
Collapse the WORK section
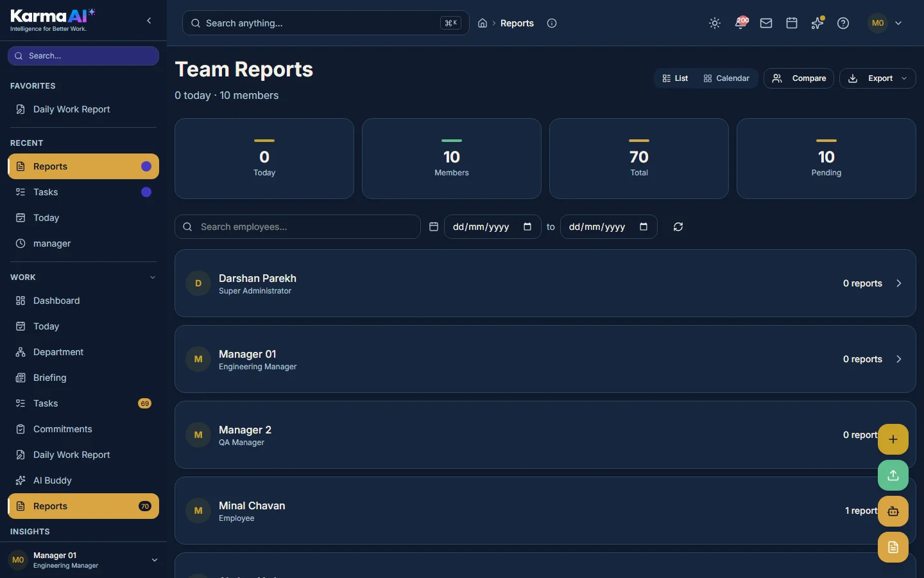(x=153, y=277)
